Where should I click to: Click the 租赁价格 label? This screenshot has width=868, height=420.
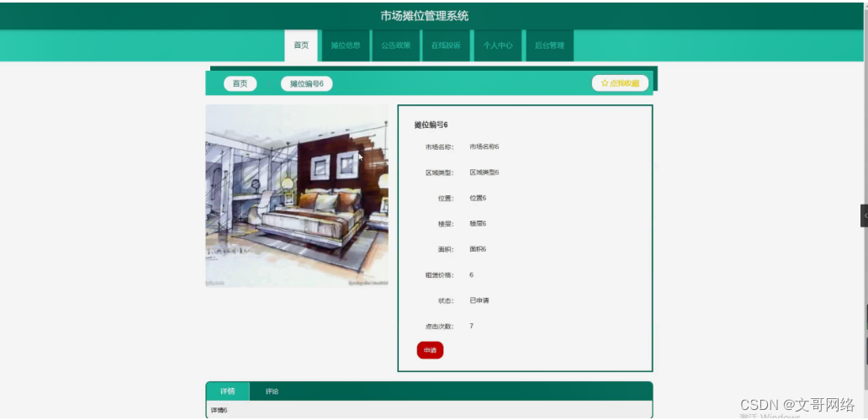pos(440,275)
